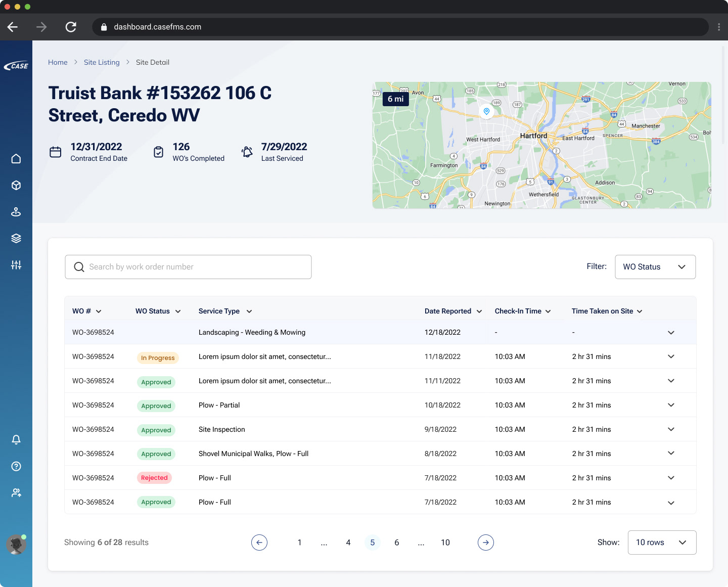Sort by Time Taken on Site column
The image size is (728, 587).
click(607, 311)
